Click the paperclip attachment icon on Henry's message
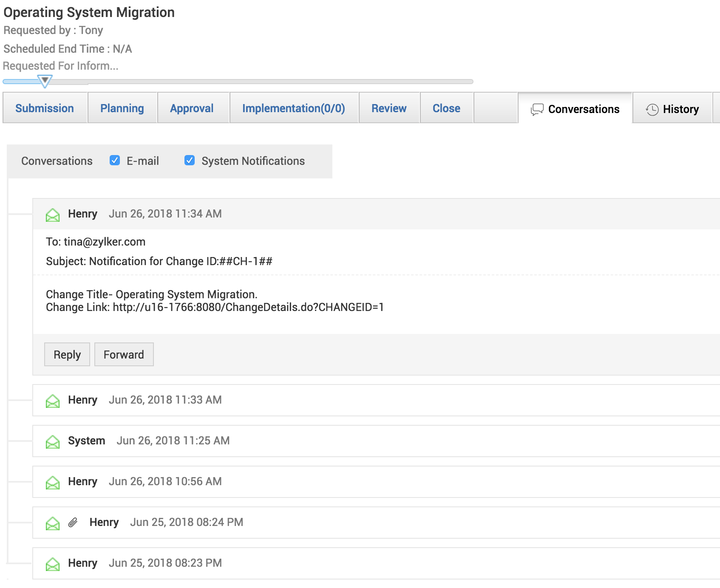Image resolution: width=720 pixels, height=588 pixels. click(x=73, y=522)
